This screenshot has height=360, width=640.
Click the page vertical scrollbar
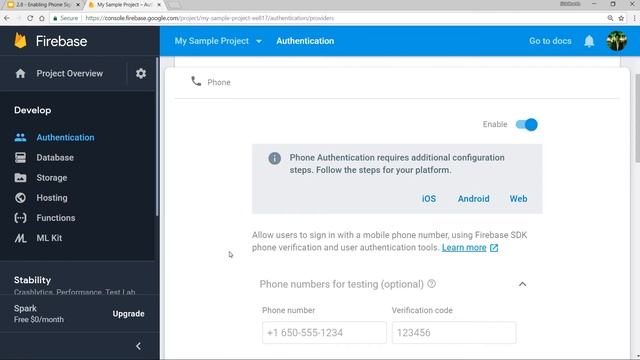point(637,118)
